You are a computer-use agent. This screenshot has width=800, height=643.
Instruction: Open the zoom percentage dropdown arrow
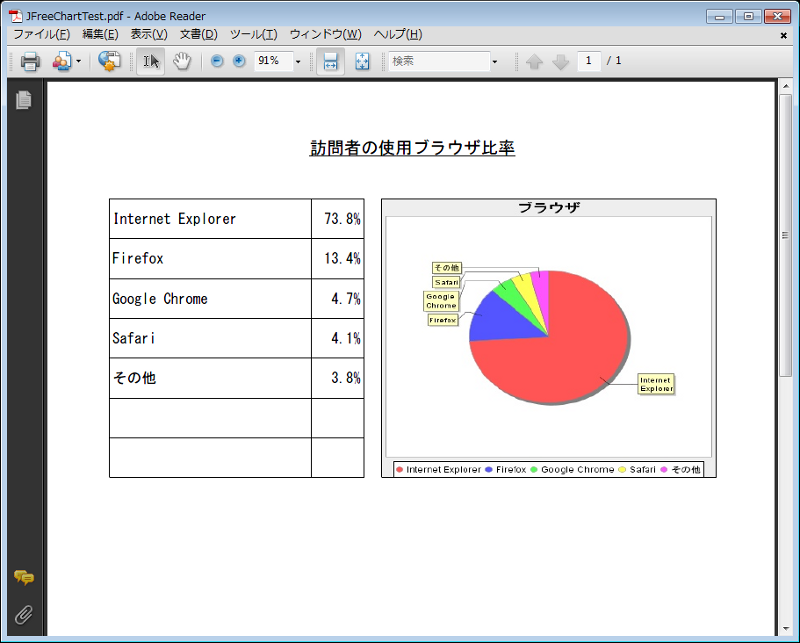point(298,62)
